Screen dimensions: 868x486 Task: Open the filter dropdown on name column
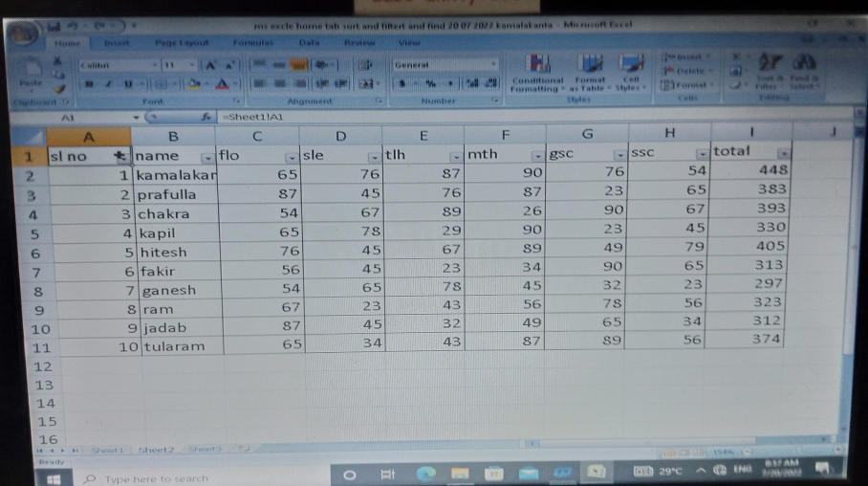[x=207, y=157]
